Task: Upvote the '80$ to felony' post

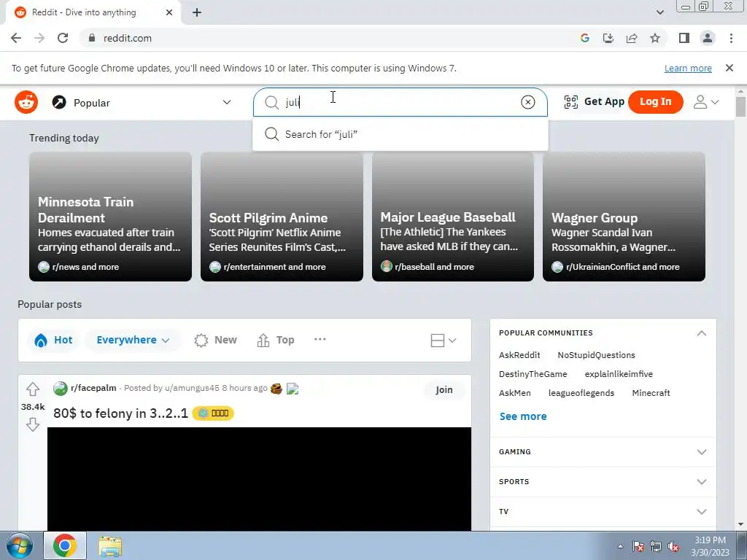Action: tap(32, 389)
